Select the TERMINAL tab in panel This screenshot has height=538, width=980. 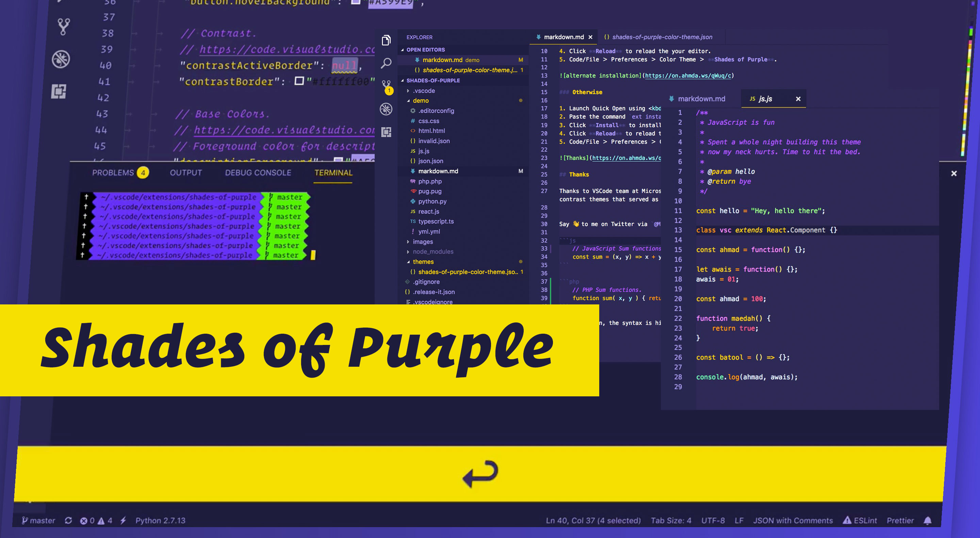click(x=333, y=172)
